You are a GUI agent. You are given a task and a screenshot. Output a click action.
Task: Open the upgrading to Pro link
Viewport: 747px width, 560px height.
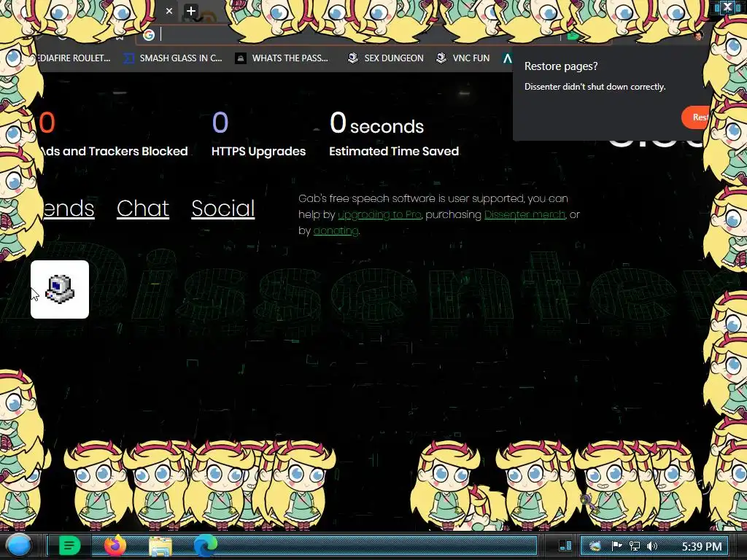[379, 215]
